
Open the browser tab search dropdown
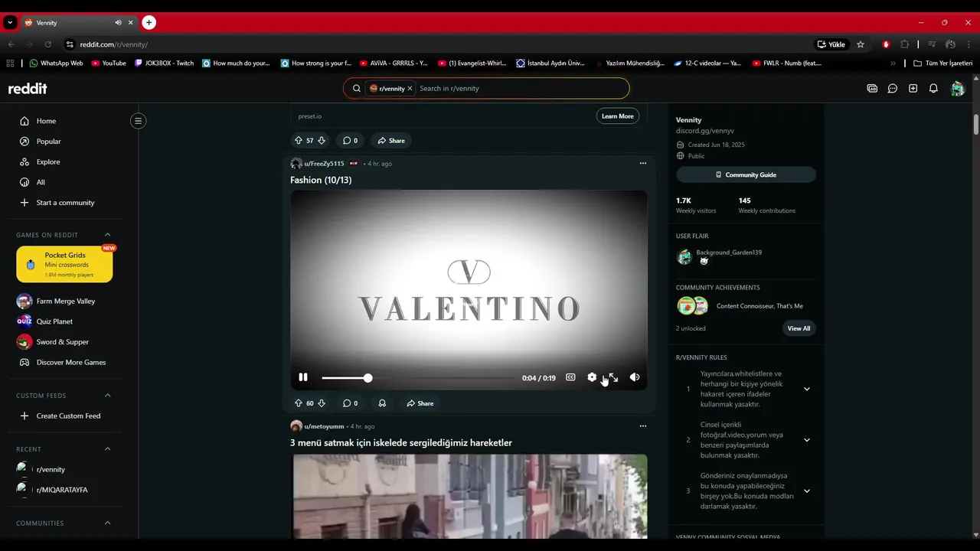pos(10,23)
